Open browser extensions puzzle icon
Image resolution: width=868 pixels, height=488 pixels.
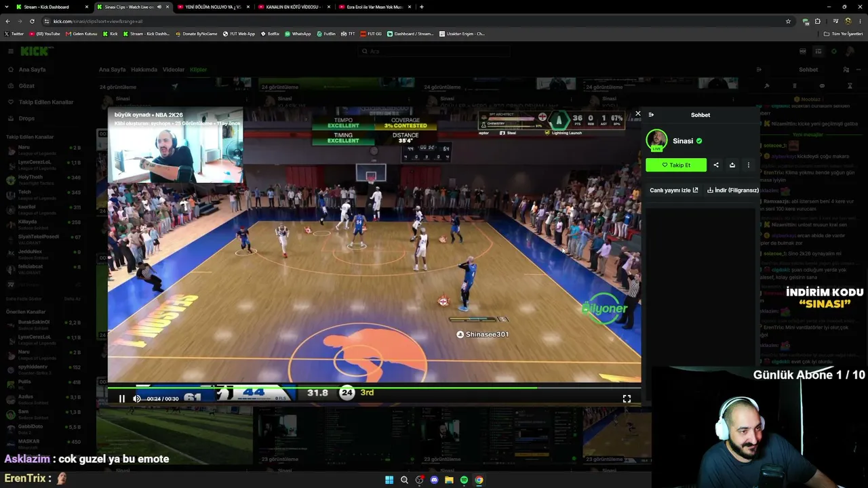[817, 21]
